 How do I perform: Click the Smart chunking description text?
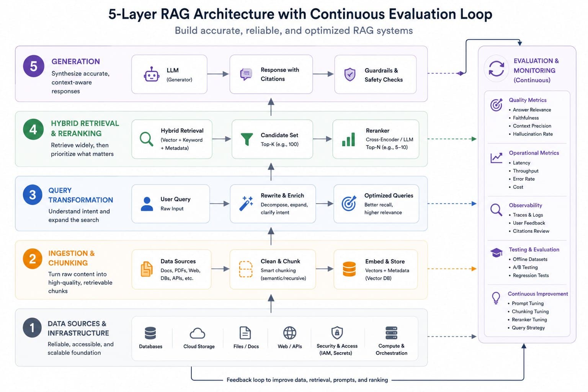point(283,274)
